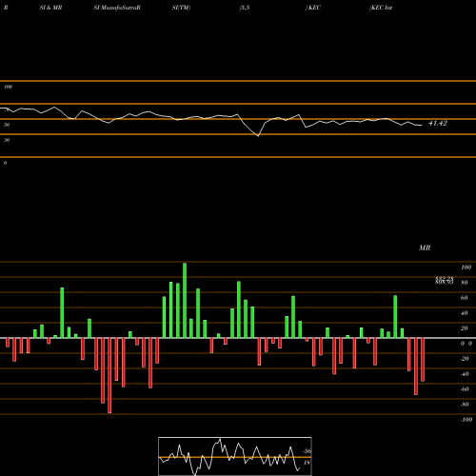Viewport: 476px width, 476px height.
Task: Click the '18' value in the mini chart
Action: point(307,463)
